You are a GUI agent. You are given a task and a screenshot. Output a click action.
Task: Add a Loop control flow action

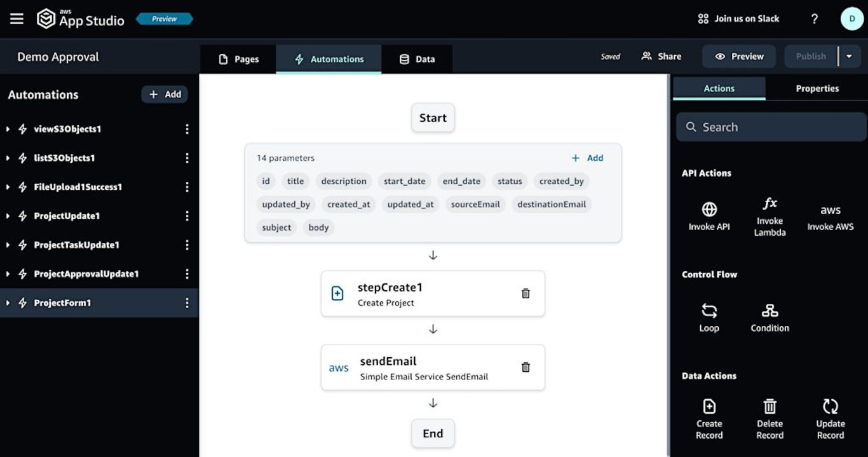[x=709, y=311]
